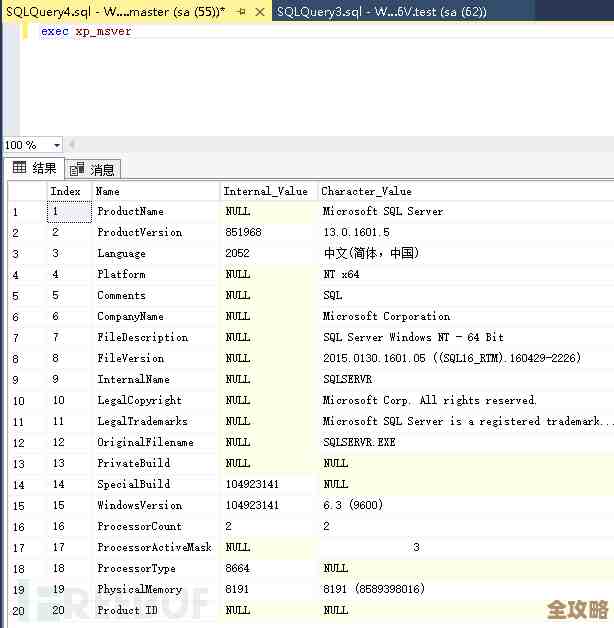The image size is (614, 628).
Task: Open the 100 % zoom dropdown
Action: pos(56,145)
